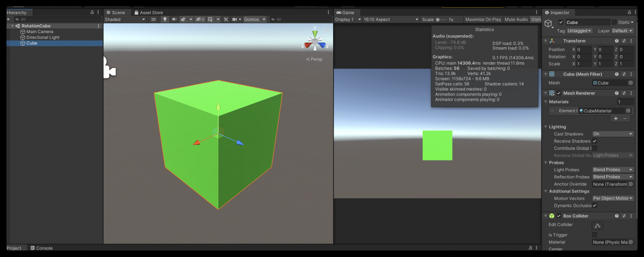Toggle the Receive Shadows checkbox
The height and width of the screenshot is (257, 644).
[595, 141]
